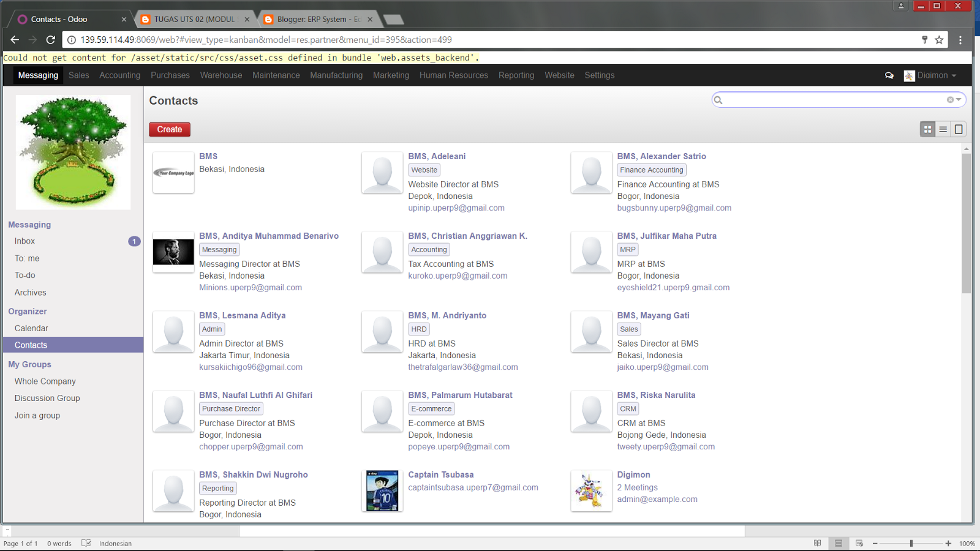Click the Finance Accounting tag
The height and width of the screenshot is (551, 980).
pos(652,170)
